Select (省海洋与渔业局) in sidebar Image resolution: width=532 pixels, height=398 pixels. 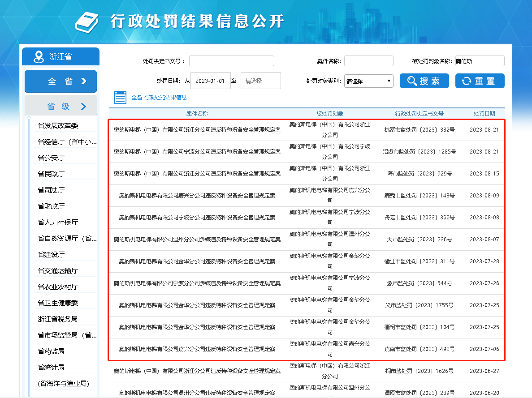[64, 383]
